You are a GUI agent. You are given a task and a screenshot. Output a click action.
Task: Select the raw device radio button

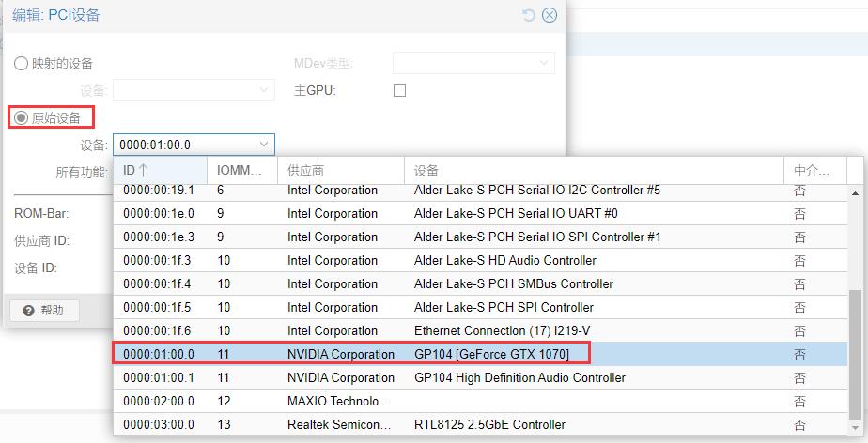(x=21, y=118)
